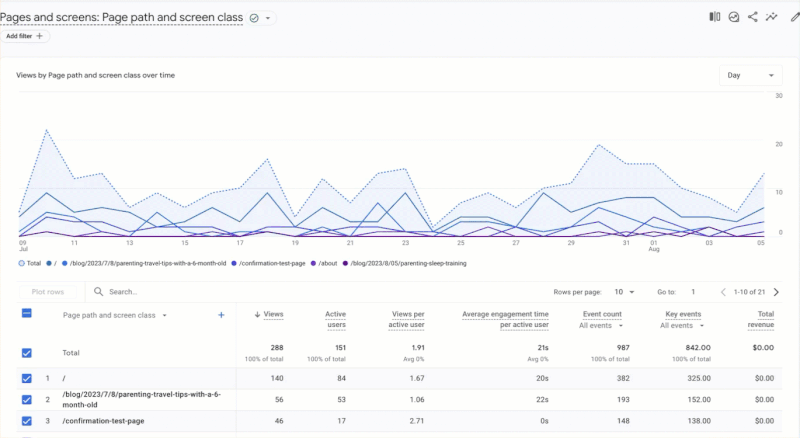The image size is (800, 438).
Task: Share this report via share icon
Action: click(752, 17)
